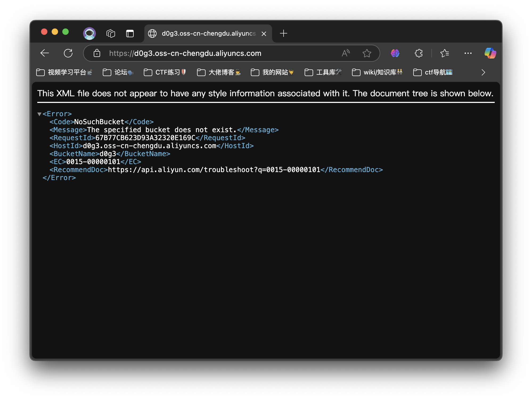Show more bookmarks with chevron
The height and width of the screenshot is (400, 532).
(x=483, y=72)
